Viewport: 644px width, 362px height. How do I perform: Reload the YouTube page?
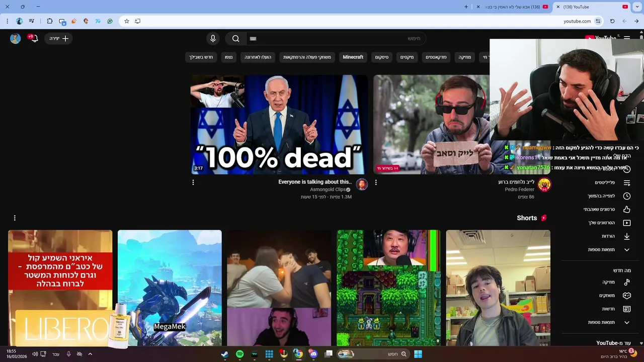(612, 21)
